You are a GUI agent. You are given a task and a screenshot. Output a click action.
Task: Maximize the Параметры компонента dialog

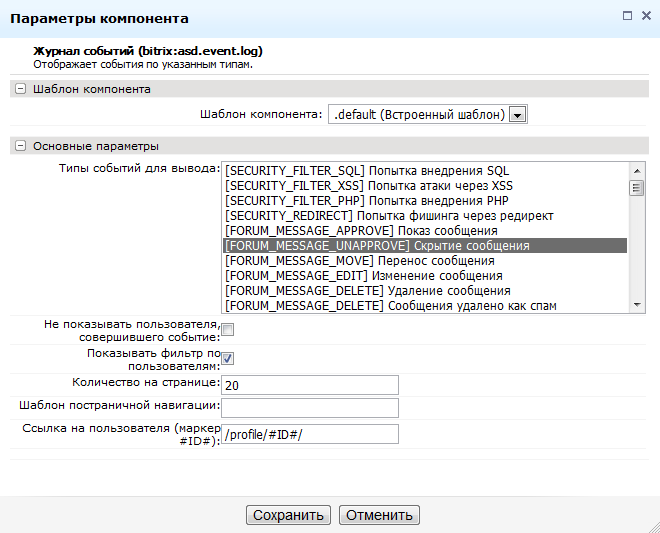pos(627,16)
